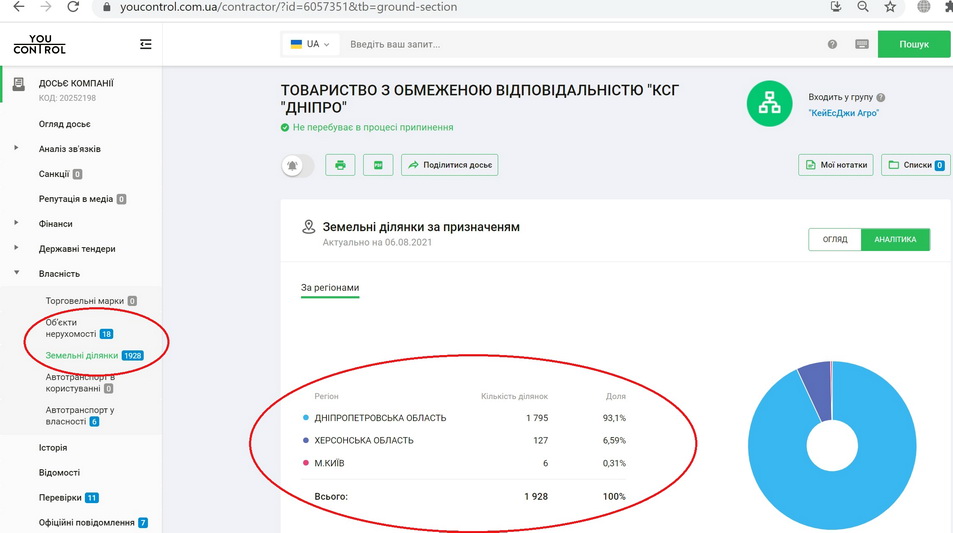953x533 pixels.
Task: Open Відомості in sidebar
Action: (59, 473)
